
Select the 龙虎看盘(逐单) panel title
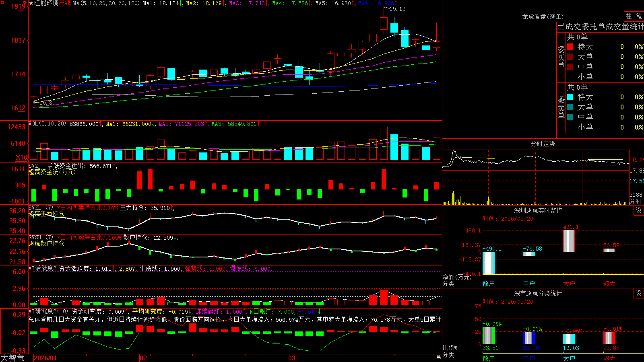543,16
